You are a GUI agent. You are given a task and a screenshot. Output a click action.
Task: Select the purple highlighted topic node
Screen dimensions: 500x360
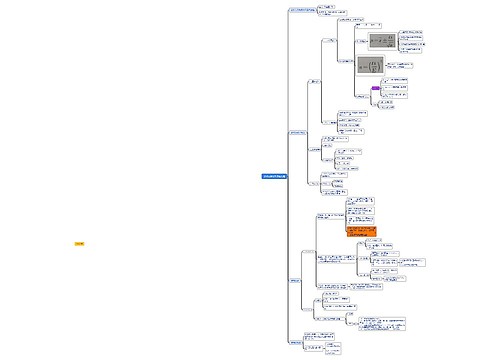pyautogui.click(x=376, y=88)
